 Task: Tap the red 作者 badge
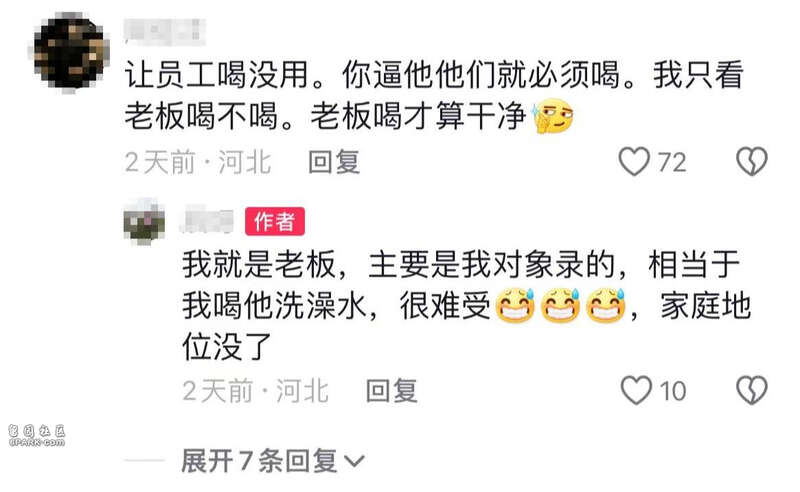point(275,222)
